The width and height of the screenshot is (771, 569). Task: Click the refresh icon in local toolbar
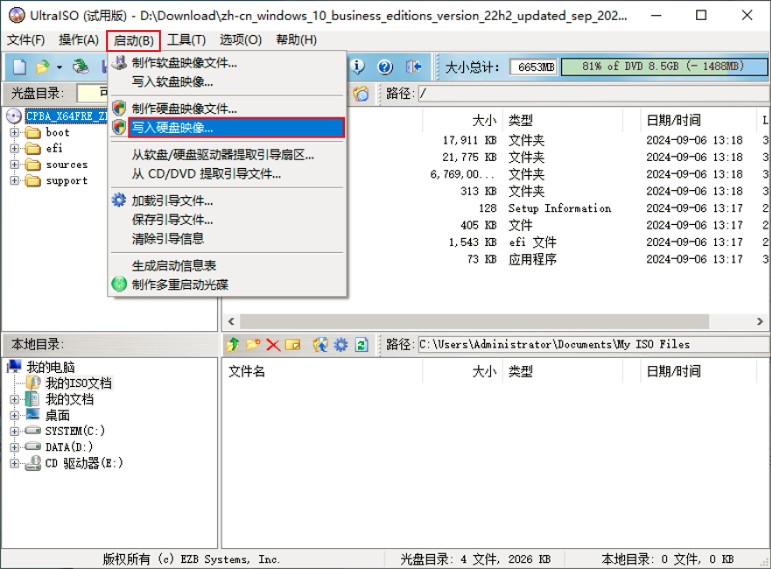pos(361,345)
